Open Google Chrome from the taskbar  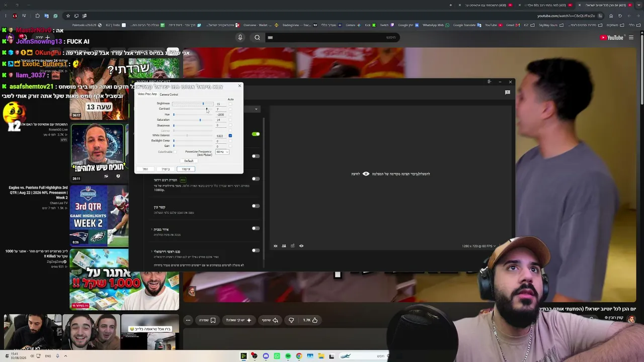click(x=299, y=356)
